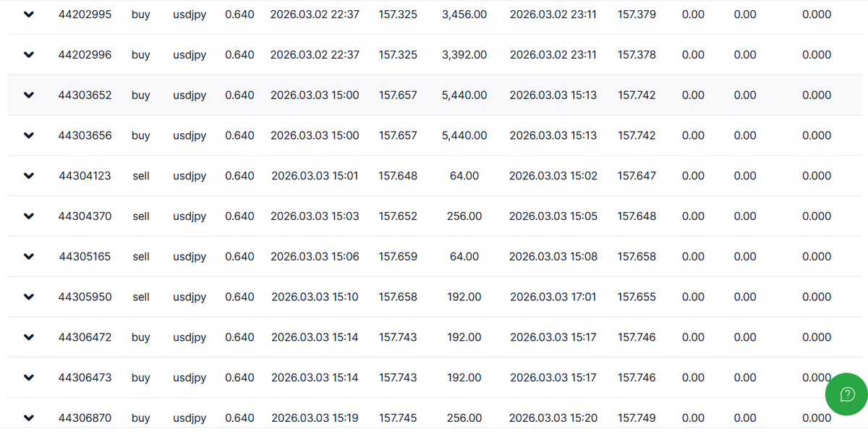This screenshot has height=432, width=868.
Task: Open row details for trade 44306472
Action: 29,337
